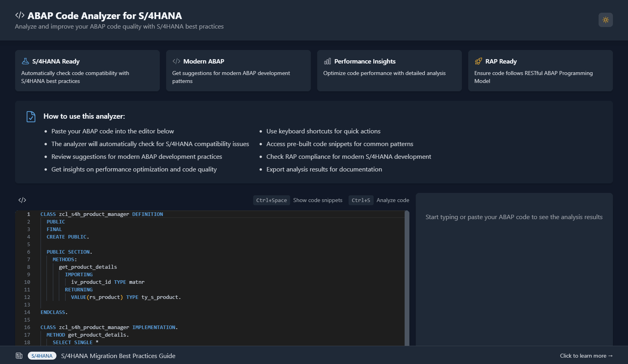The width and height of the screenshot is (628, 364).
Task: Click the PUBLIC SECTION. code line
Action: point(69,252)
